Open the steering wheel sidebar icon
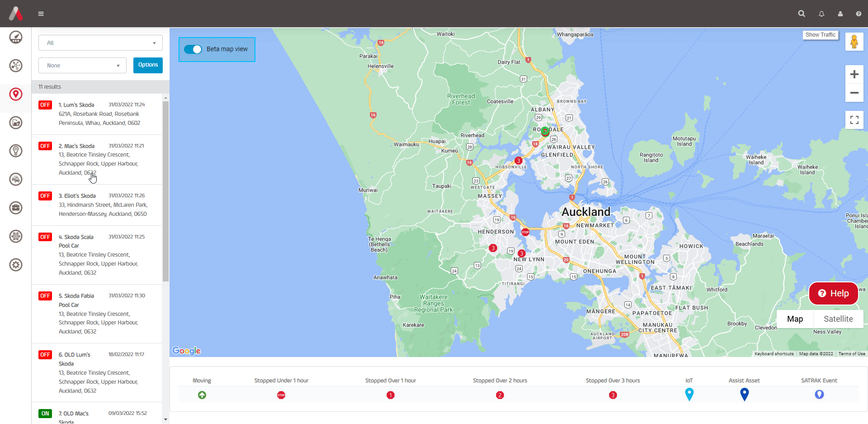 pyautogui.click(x=16, y=236)
